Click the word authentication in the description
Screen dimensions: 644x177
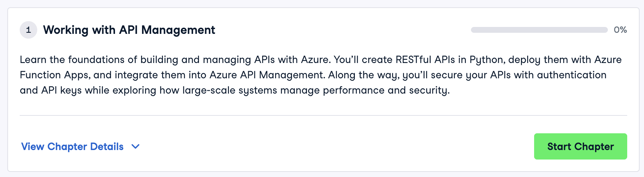(x=571, y=75)
